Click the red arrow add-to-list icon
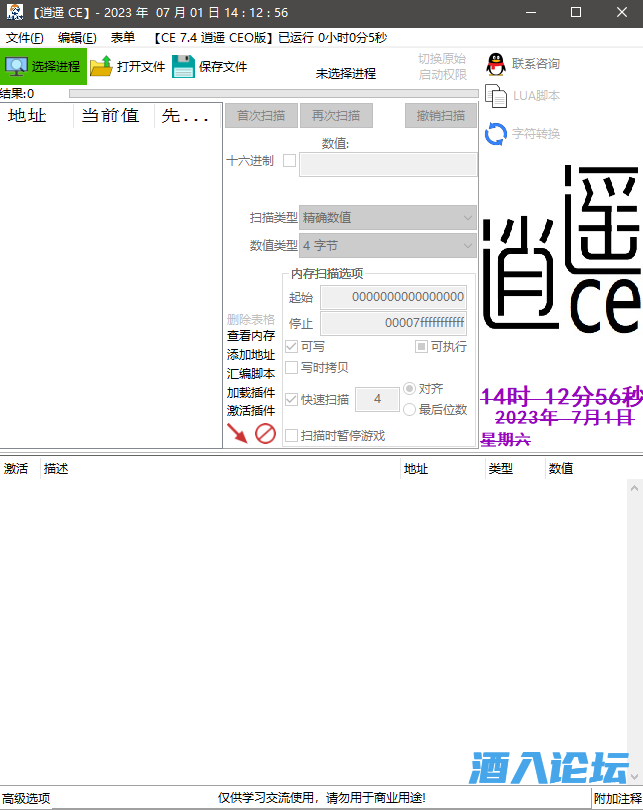Viewport: 643px width, 810px height. tap(237, 433)
